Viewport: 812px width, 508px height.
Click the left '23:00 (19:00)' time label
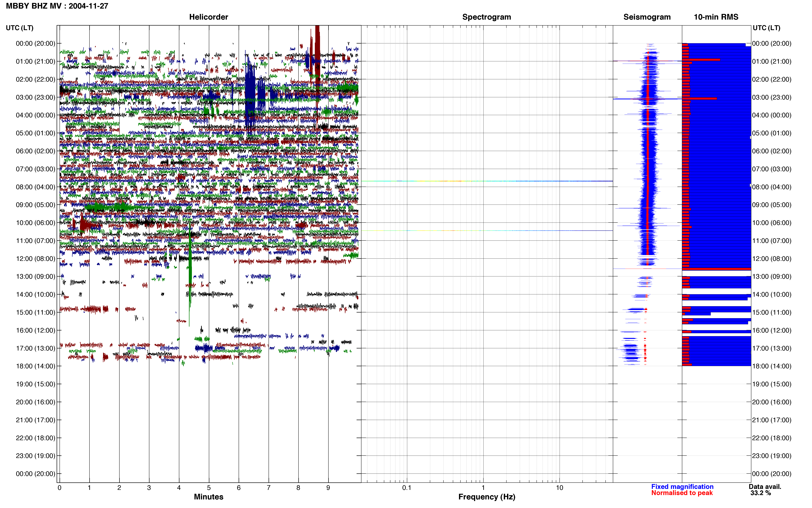36,456
